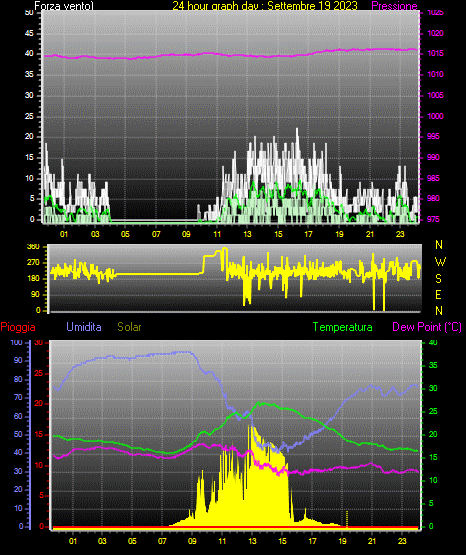The width and height of the screenshot is (466, 555).
Task: Select the Umidita legend label
Action: point(84,327)
